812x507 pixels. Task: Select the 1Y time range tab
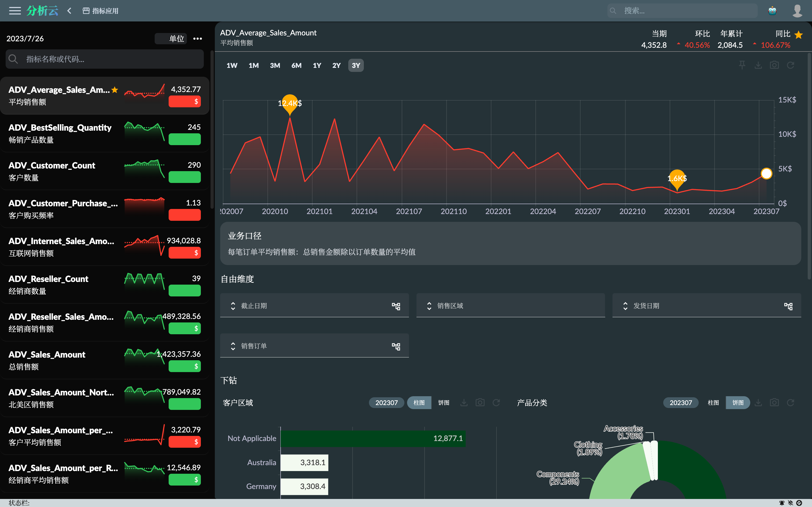[x=317, y=65]
